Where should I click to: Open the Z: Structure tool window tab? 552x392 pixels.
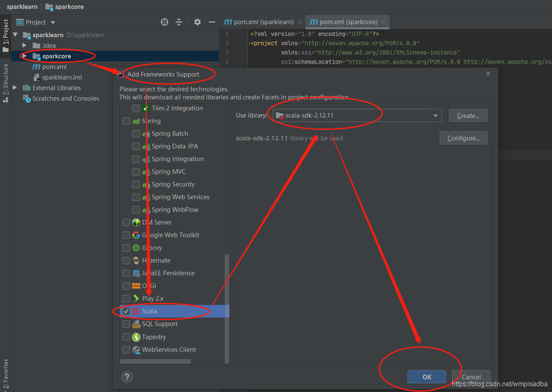(5, 83)
